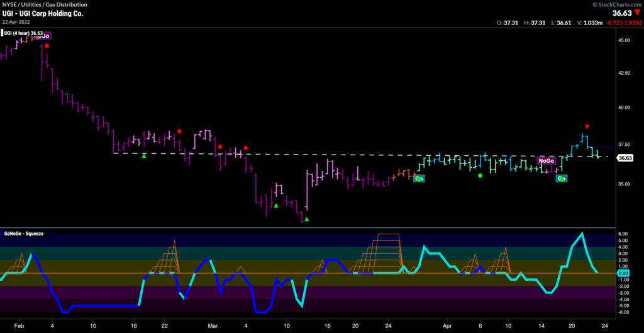This screenshot has width=644, height=333.
Task: Click the negative 6.00 oscillator axis label
Action: pos(623,312)
